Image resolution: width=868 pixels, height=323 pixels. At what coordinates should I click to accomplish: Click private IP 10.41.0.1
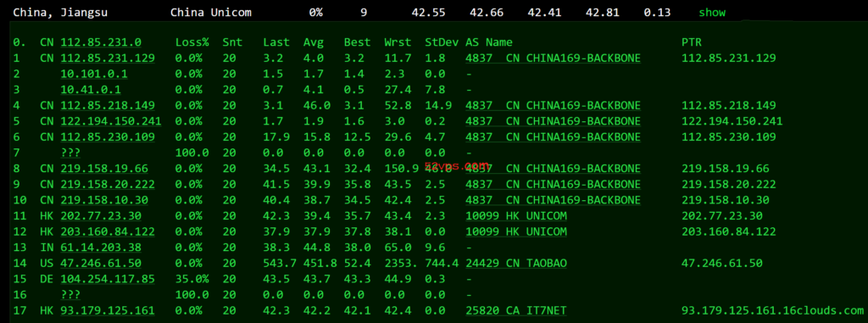[x=91, y=89]
